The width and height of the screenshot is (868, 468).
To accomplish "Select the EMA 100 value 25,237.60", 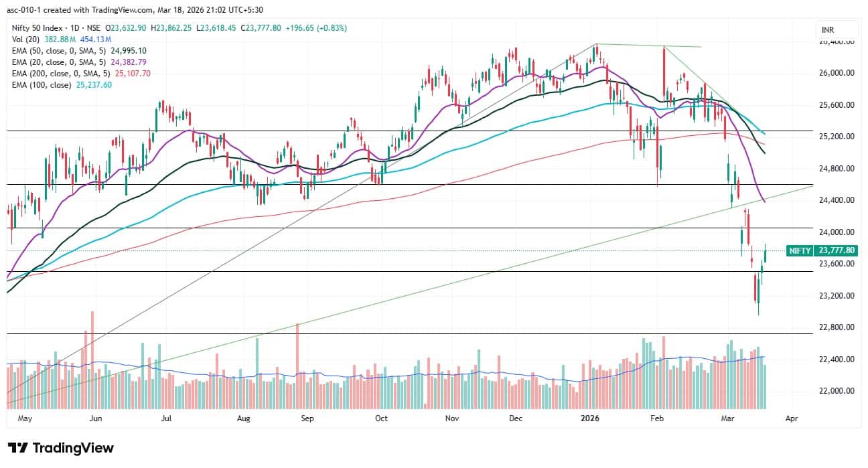I will coord(92,85).
